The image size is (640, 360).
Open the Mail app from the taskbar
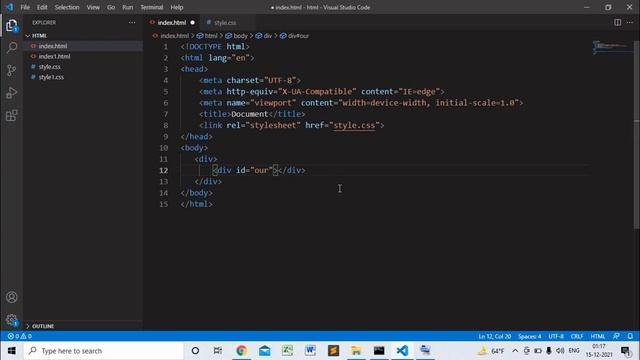264,351
